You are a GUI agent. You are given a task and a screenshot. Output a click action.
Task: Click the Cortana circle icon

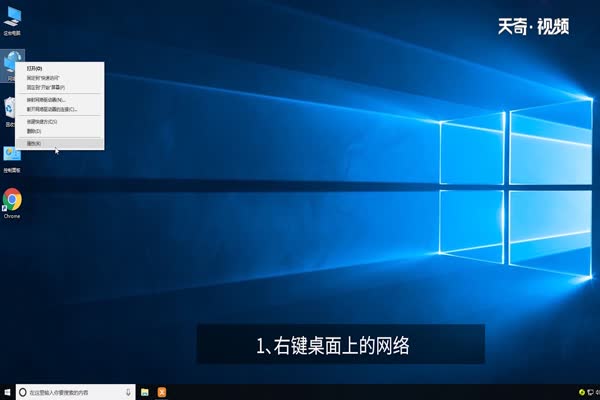click(x=23, y=392)
